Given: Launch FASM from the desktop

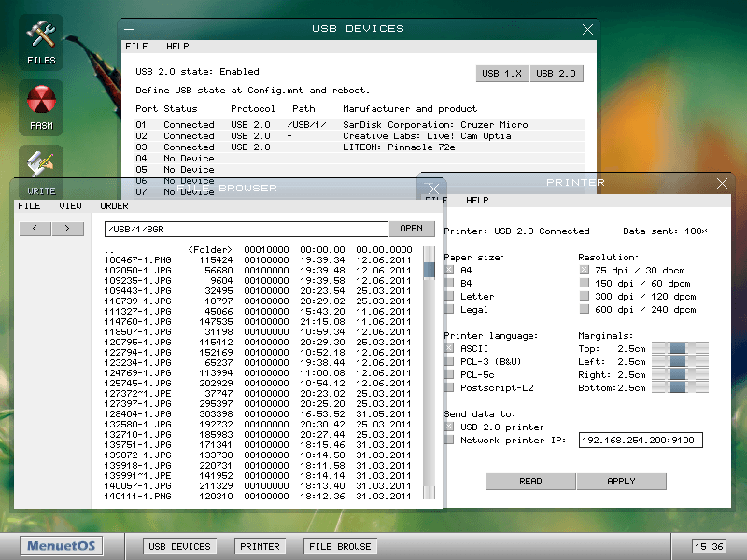Looking at the screenshot, I should [x=40, y=105].
